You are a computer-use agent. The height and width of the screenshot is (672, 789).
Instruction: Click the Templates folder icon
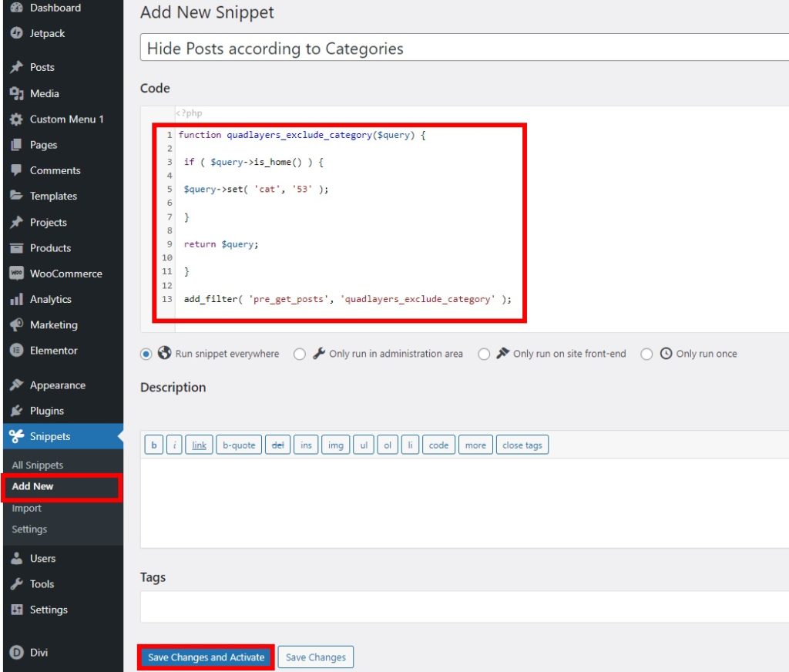pos(17,196)
